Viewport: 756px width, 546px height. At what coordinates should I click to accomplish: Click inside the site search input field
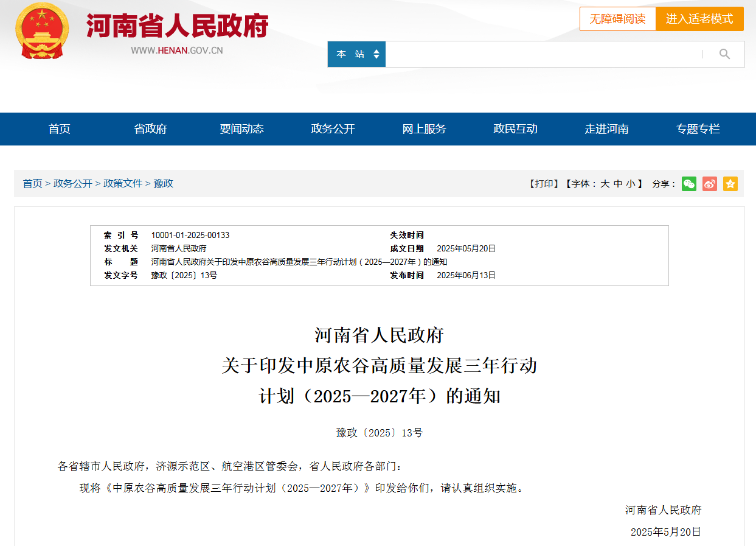pyautogui.click(x=541, y=54)
